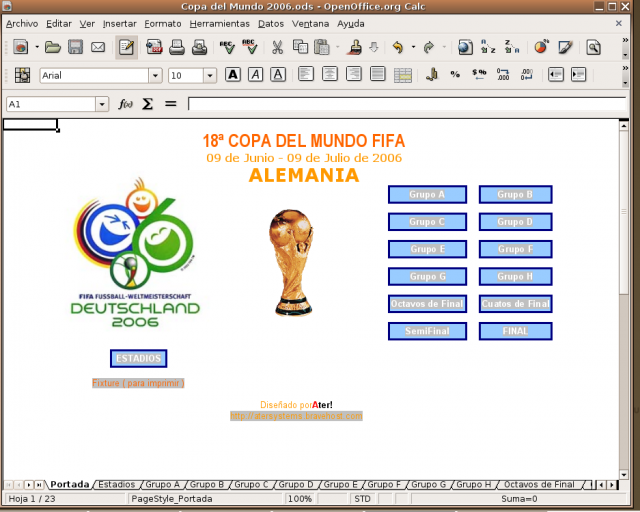Paste with the clipboard icon

[322, 47]
